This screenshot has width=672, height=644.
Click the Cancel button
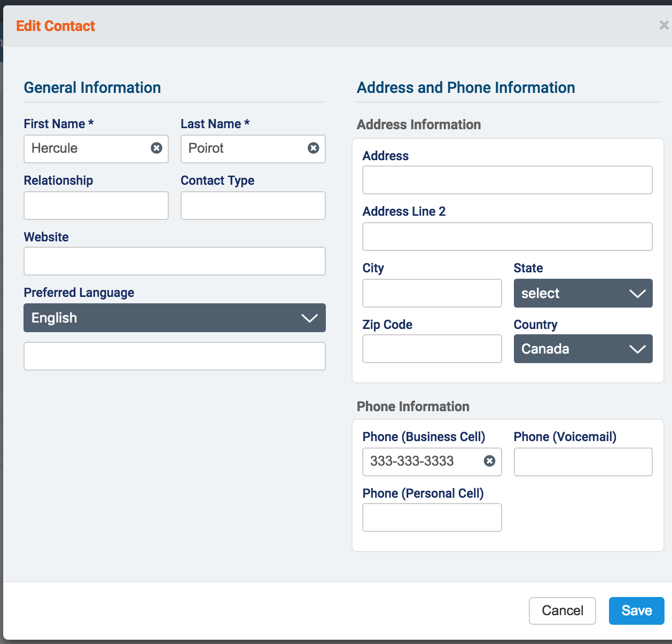tap(562, 610)
